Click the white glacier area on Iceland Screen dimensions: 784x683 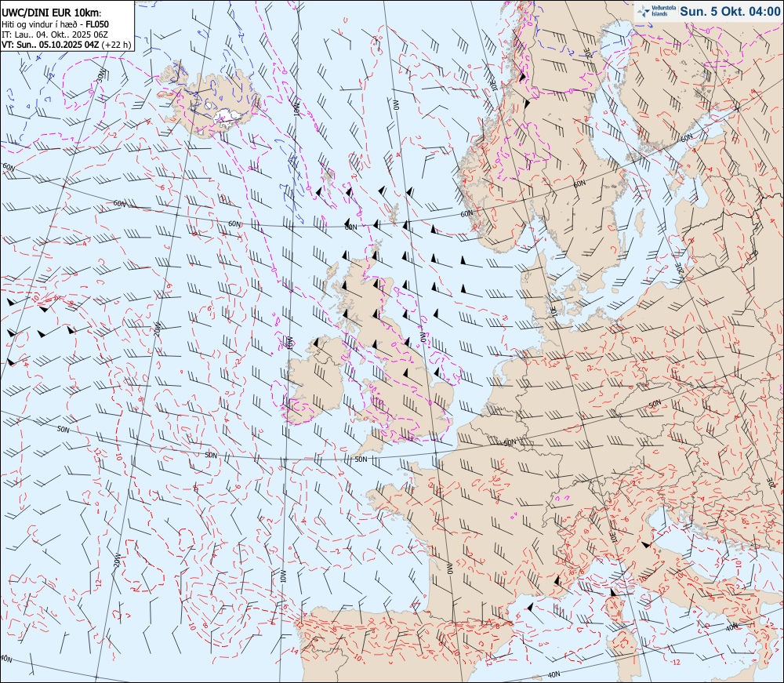[228, 116]
